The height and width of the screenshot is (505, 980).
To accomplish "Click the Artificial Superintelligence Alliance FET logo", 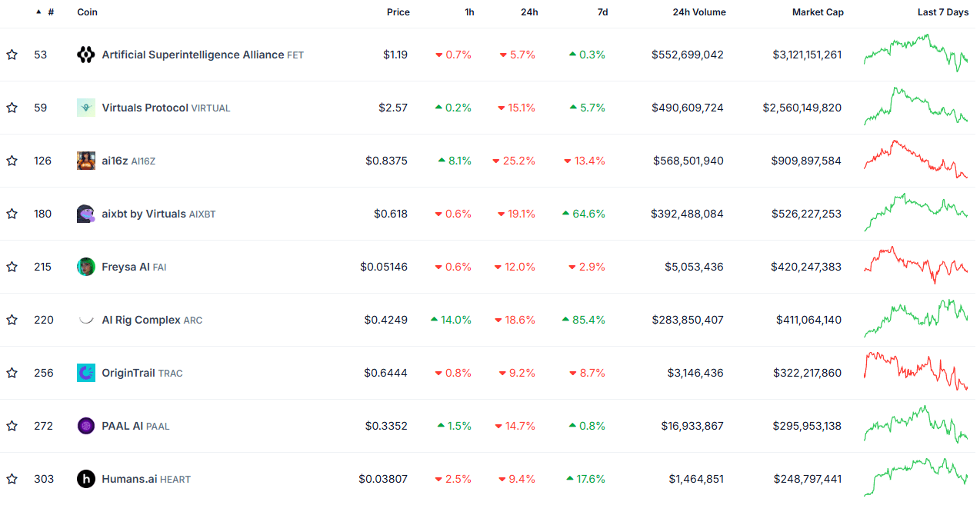I will tap(86, 55).
